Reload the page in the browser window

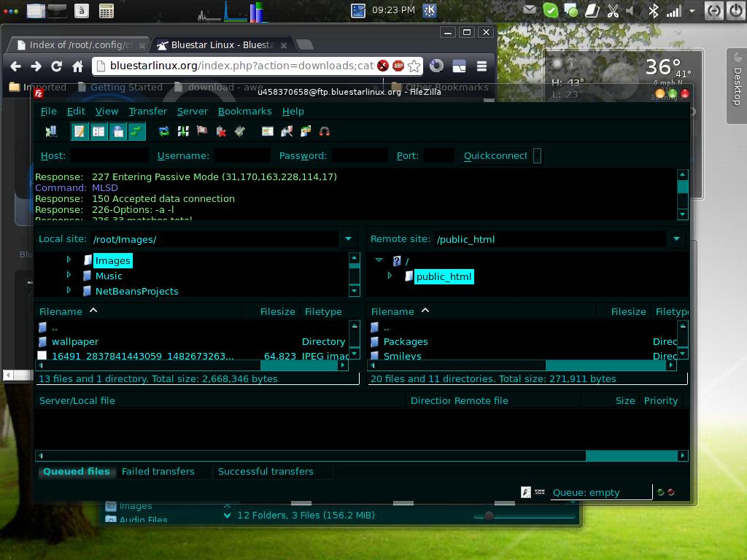[x=57, y=66]
